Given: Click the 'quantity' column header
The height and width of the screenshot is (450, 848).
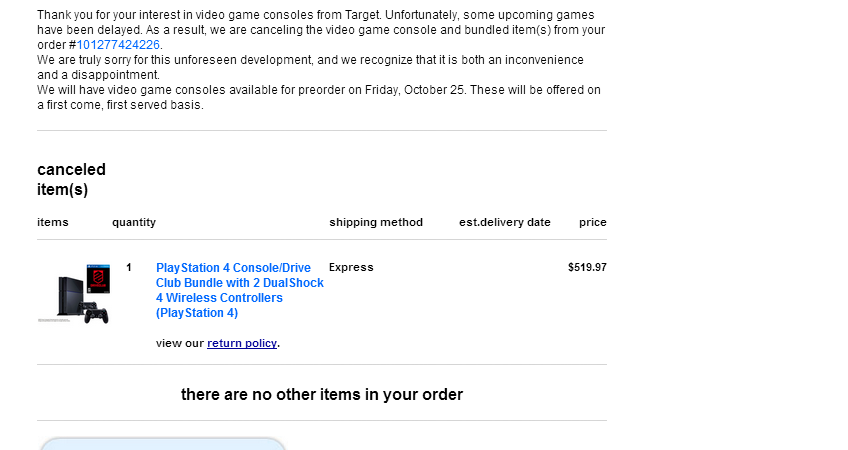Looking at the screenshot, I should [134, 222].
